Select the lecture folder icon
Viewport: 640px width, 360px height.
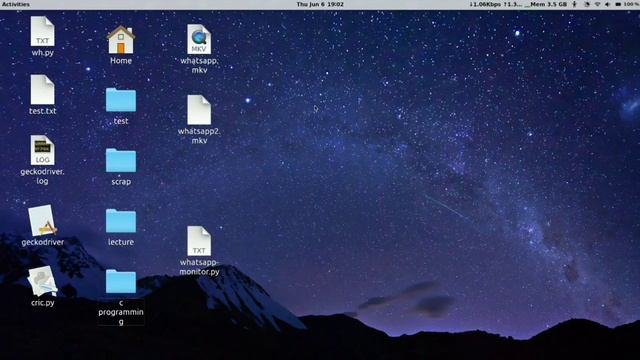[121, 221]
